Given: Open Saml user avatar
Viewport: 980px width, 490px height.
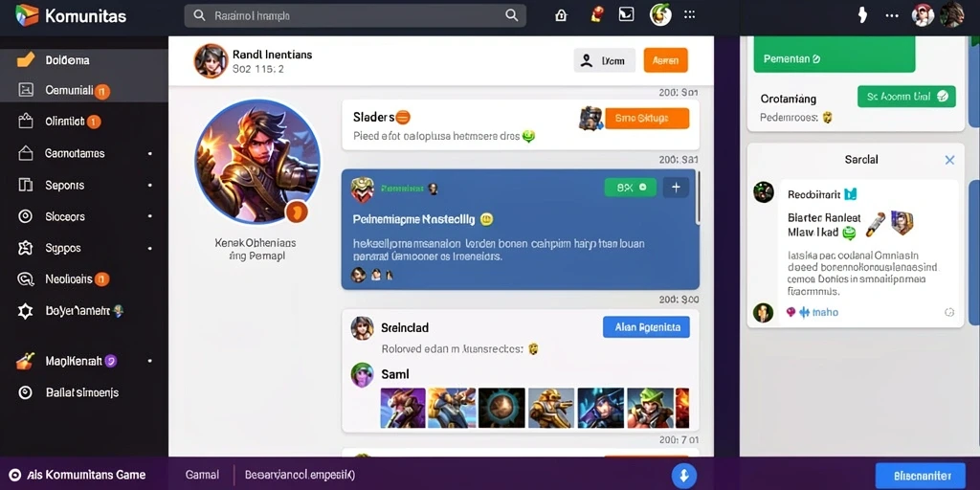Looking at the screenshot, I should tap(362, 374).
